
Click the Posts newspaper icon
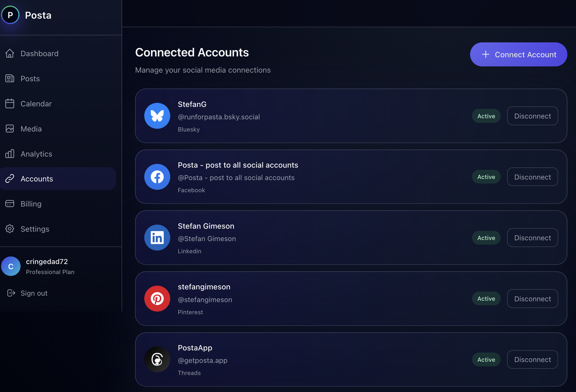(x=10, y=79)
